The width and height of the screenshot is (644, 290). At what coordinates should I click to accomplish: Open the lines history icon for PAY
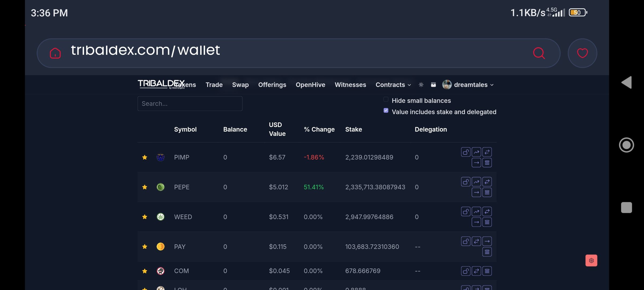coord(487,252)
